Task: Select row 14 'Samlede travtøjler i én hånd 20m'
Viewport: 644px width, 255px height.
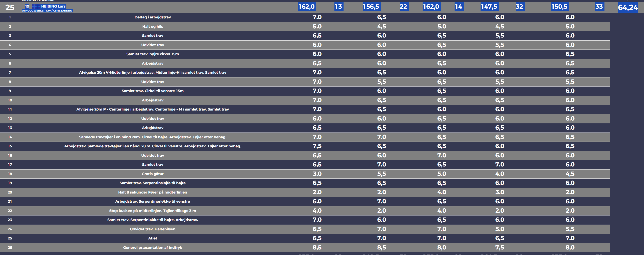Action: click(153, 137)
